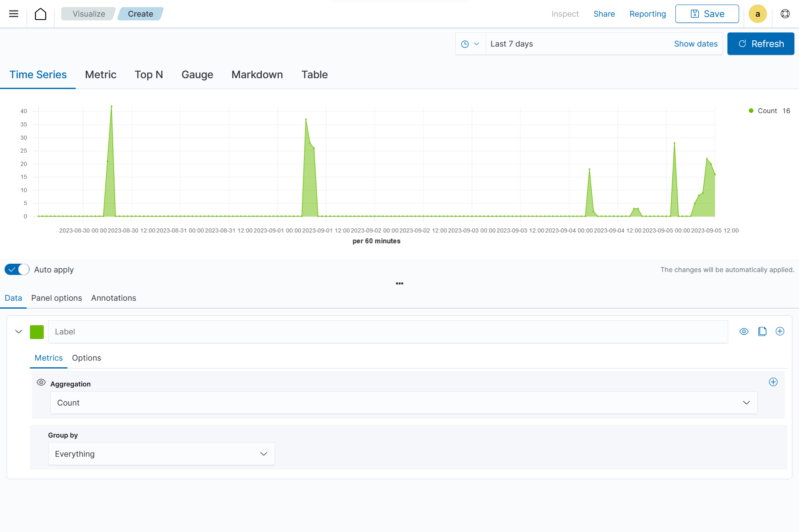Open the Share menu

click(604, 14)
